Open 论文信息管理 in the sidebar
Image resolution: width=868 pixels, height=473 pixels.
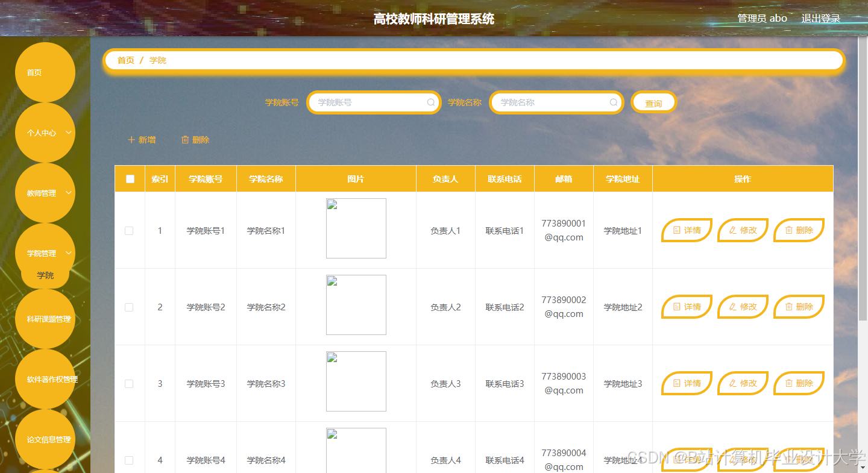(45, 439)
